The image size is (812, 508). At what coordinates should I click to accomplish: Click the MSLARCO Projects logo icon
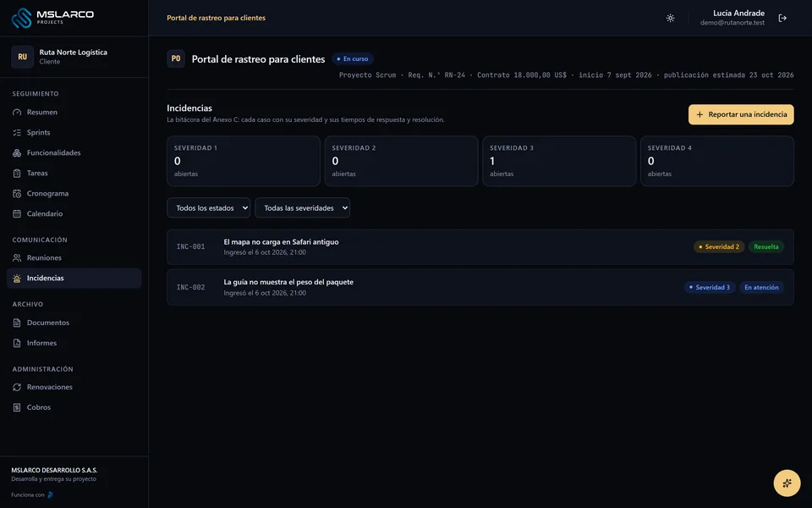tap(22, 18)
